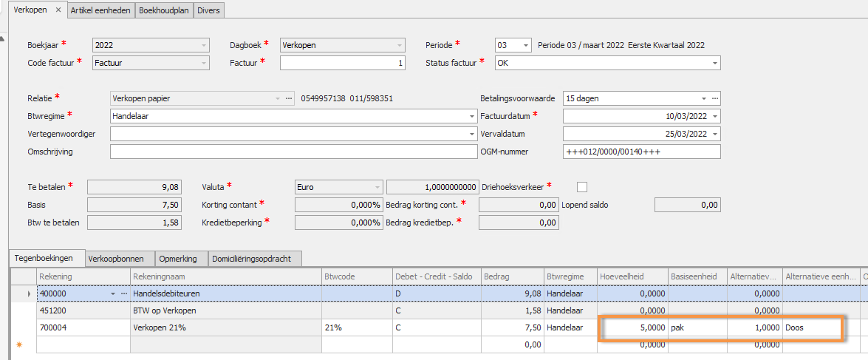This screenshot has width=868, height=360.
Task: Open Betalingsvoorwaarde ellipsis lookup button
Action: [x=714, y=98]
